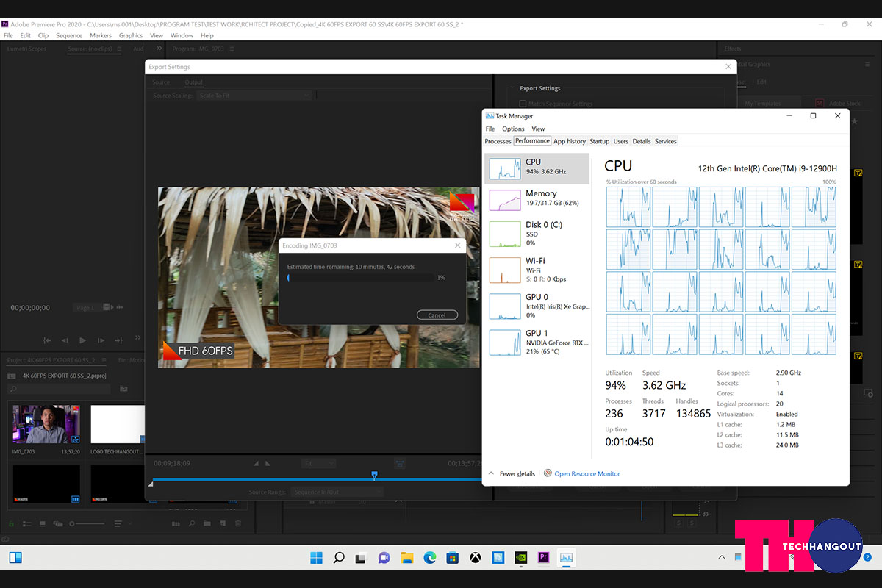Open the Details tab in Task Manager
The height and width of the screenshot is (588, 882).
coord(642,141)
